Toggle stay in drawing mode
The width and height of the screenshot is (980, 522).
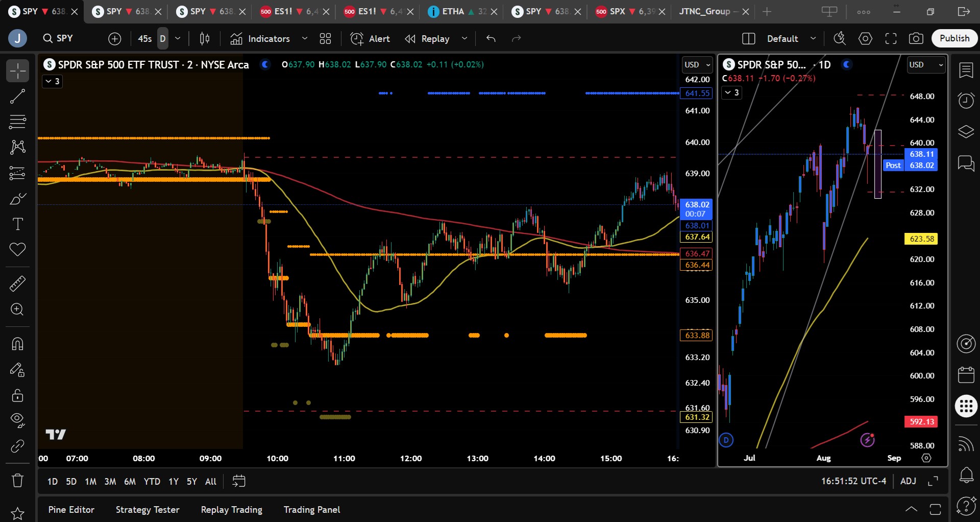click(17, 369)
